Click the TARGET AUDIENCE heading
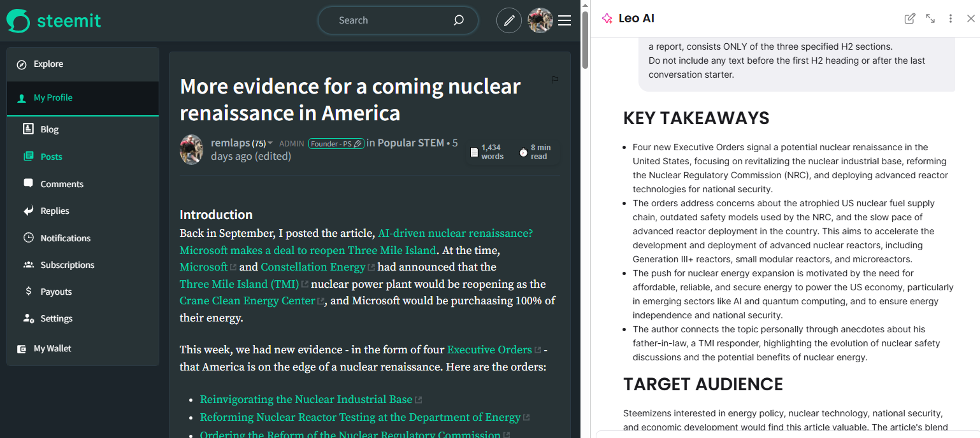 click(703, 385)
